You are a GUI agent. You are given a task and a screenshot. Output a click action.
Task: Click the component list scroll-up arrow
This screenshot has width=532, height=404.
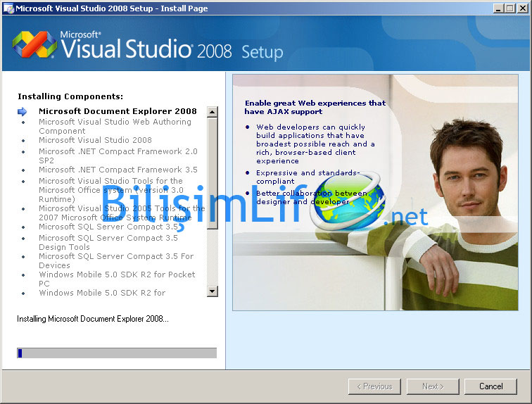coord(213,112)
